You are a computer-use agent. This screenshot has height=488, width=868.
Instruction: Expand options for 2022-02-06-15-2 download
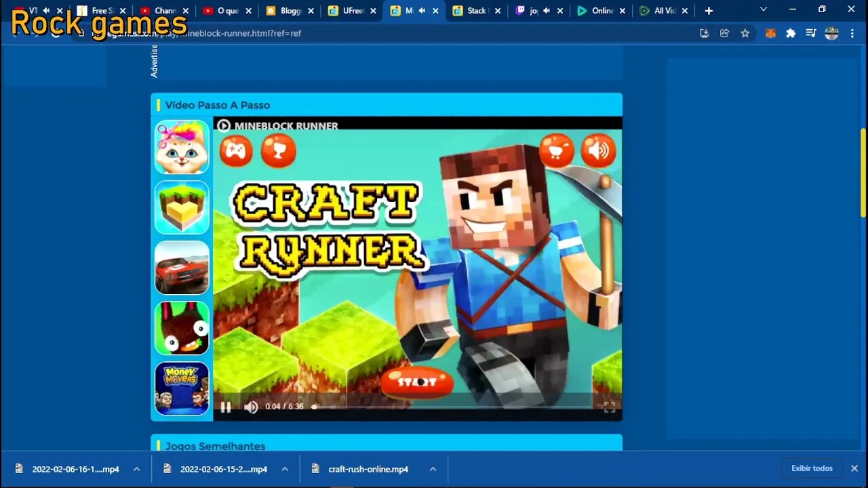(x=285, y=469)
